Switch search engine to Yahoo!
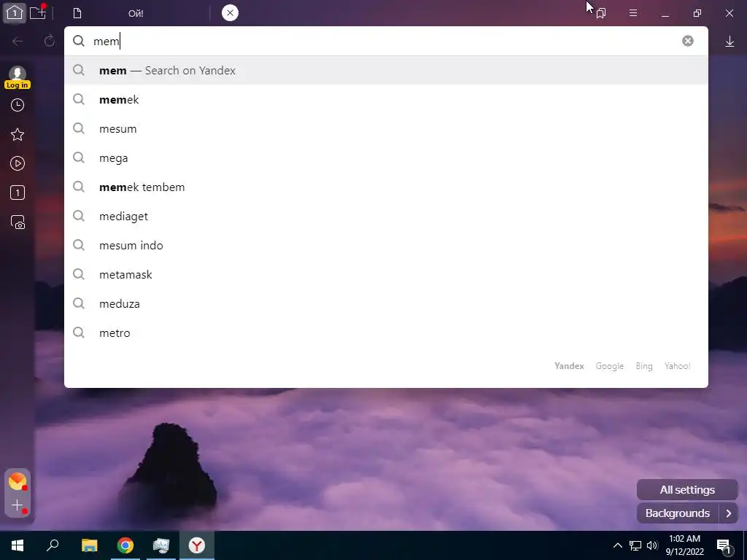Viewport: 747px width, 560px height. coord(678,366)
